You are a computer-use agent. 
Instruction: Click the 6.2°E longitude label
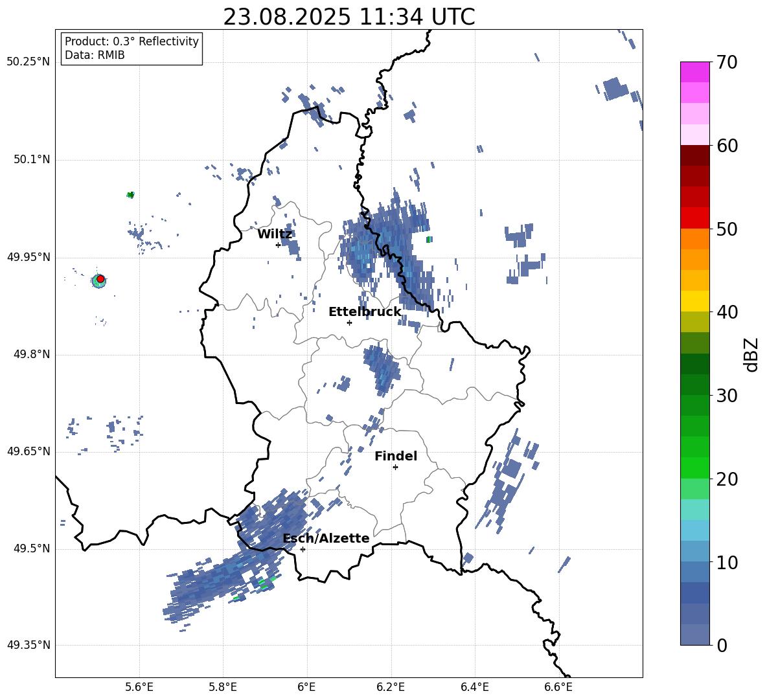[391, 687]
